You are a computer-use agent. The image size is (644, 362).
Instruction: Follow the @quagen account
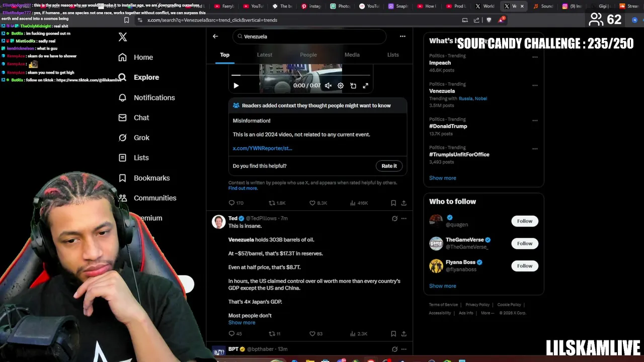point(525,221)
